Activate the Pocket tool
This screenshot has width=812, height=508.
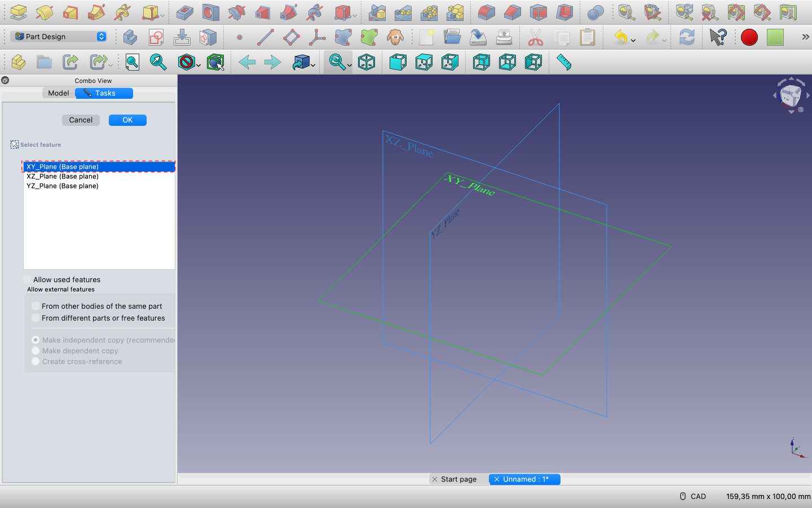point(184,12)
